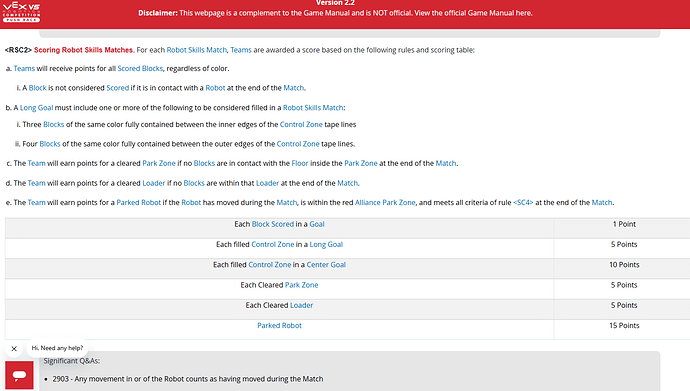The image size is (690, 391).
Task: Open 'Robot Skills Match' link in RSC2 intro
Action: click(197, 50)
